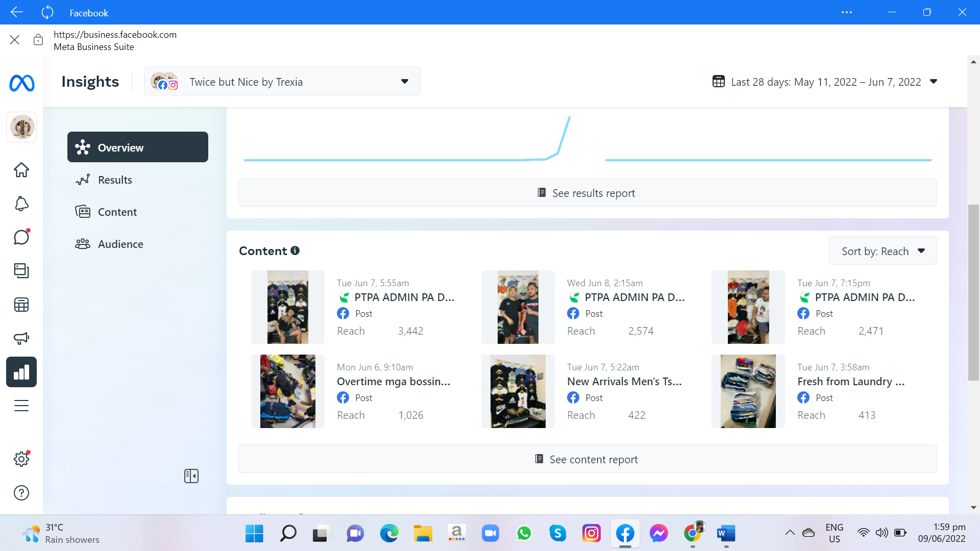
Task: Open the Ads megaphone icon
Action: click(21, 338)
